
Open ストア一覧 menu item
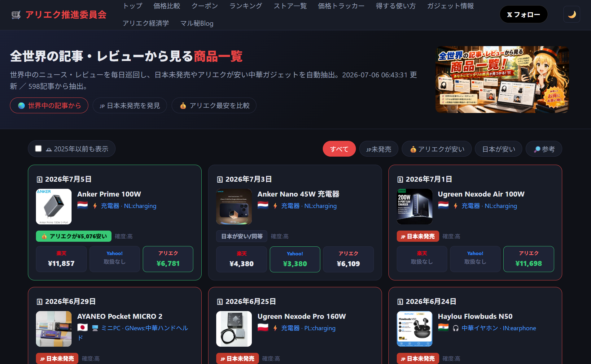[x=290, y=6]
